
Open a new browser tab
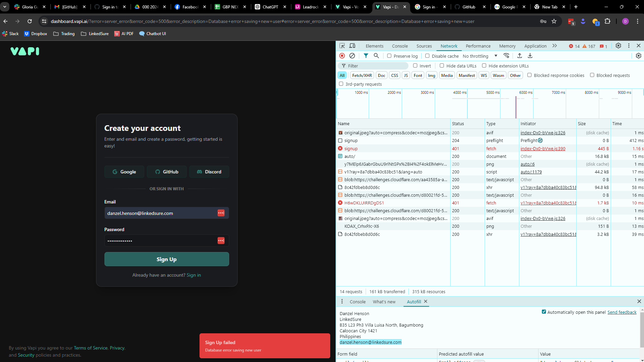click(x=576, y=7)
